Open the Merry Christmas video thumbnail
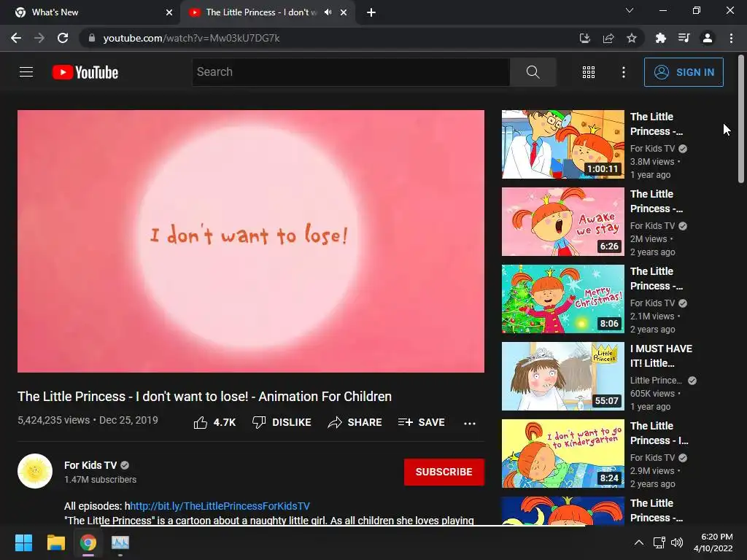747x560 pixels. (x=562, y=298)
